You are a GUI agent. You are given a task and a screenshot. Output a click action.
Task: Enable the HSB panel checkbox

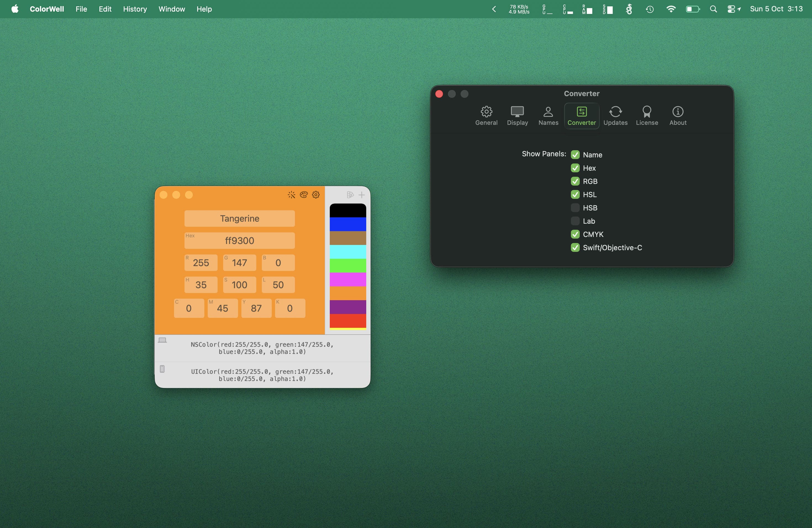575,208
